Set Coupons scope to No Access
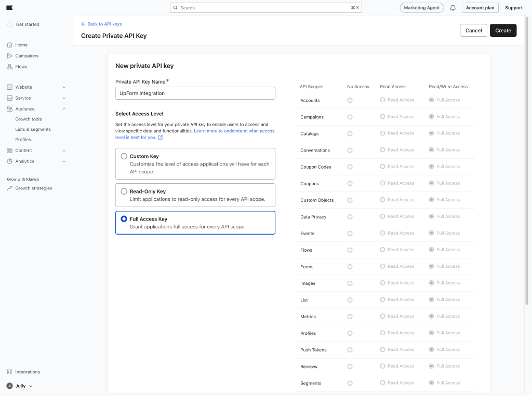Screen dimensions: 532x396 pos(350,183)
